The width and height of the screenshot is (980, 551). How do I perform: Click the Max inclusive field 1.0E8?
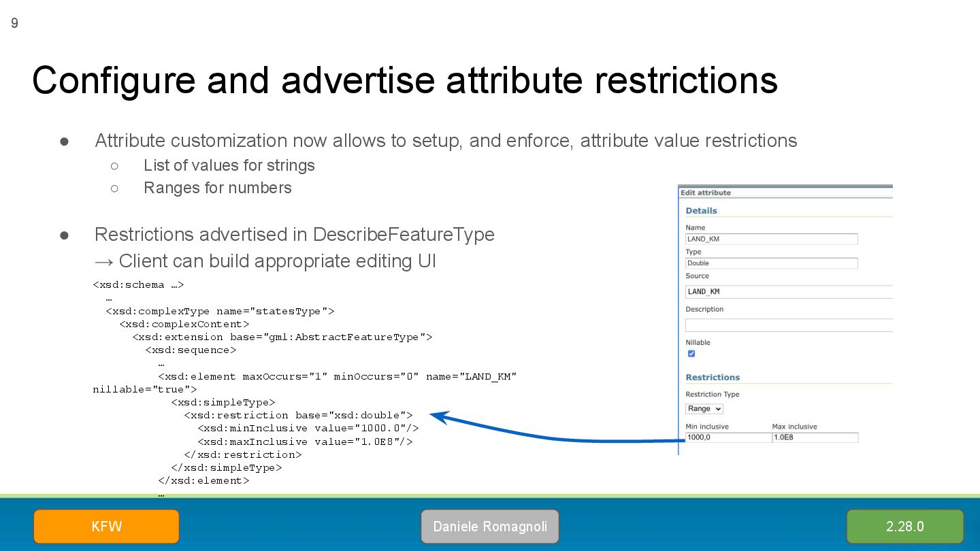click(x=815, y=437)
